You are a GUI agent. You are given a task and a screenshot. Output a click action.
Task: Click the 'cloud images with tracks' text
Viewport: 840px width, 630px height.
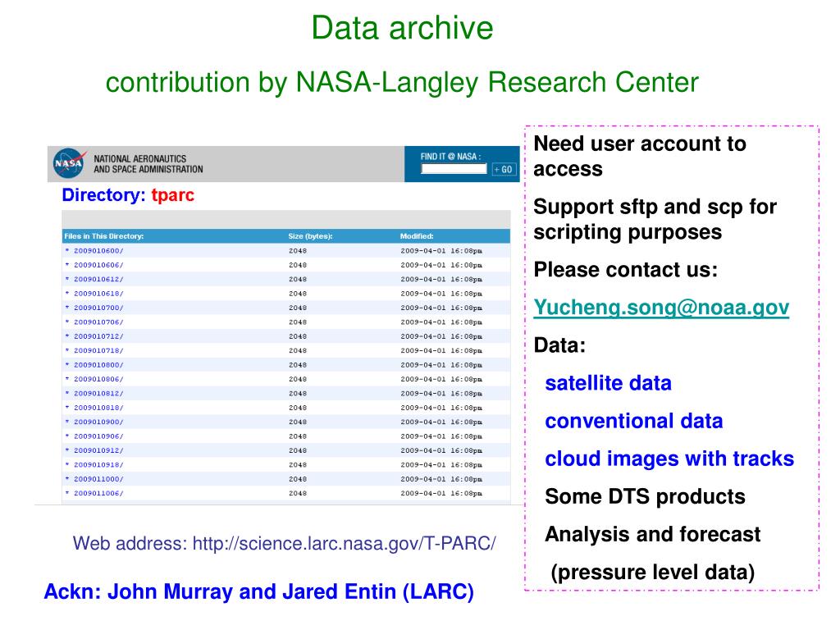[x=669, y=459]
